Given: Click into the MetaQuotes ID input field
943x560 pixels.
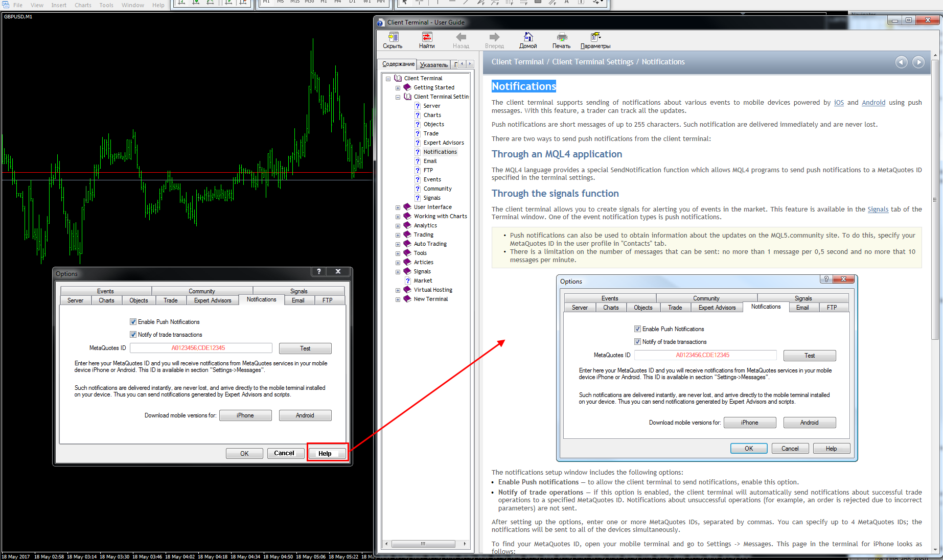Looking at the screenshot, I should pyautogui.click(x=201, y=348).
